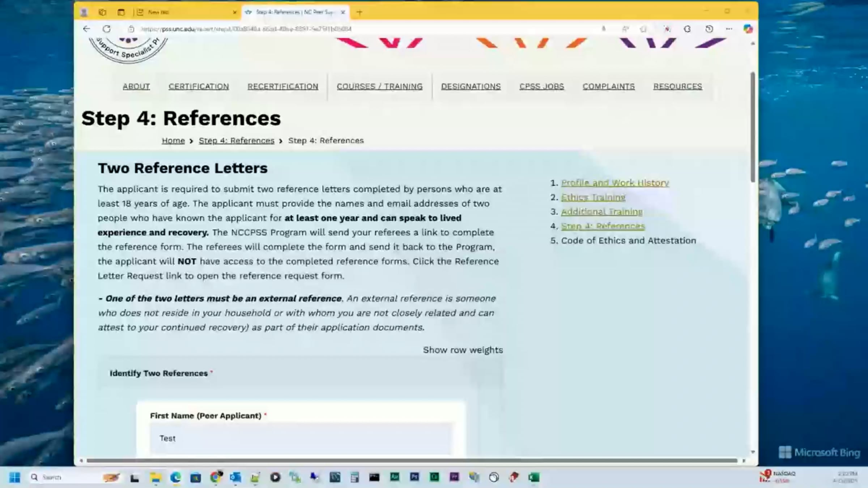The width and height of the screenshot is (868, 488).
Task: Open the tab actions menu icon
Action: coord(121,12)
